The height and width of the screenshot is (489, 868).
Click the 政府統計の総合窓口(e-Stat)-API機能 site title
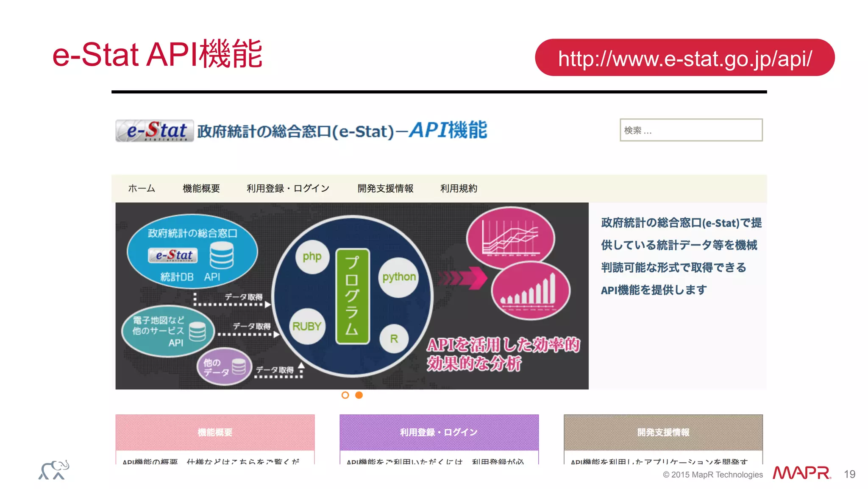point(342,130)
